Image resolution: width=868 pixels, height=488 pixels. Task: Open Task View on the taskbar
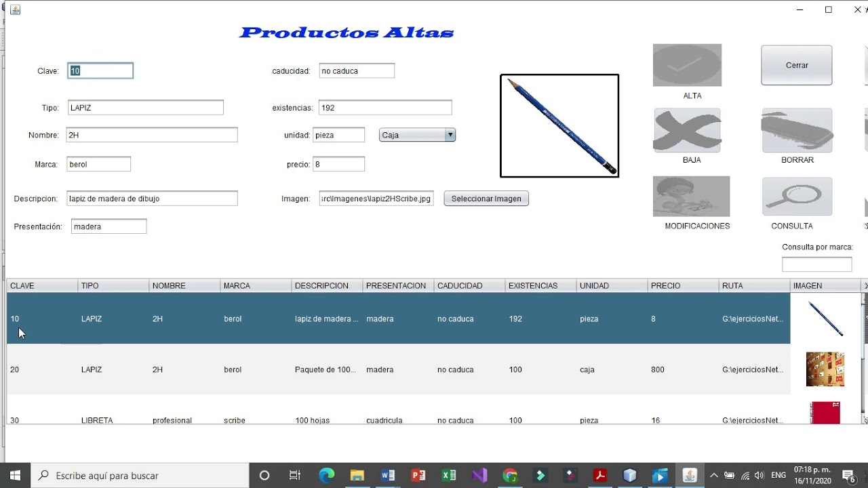coord(295,476)
